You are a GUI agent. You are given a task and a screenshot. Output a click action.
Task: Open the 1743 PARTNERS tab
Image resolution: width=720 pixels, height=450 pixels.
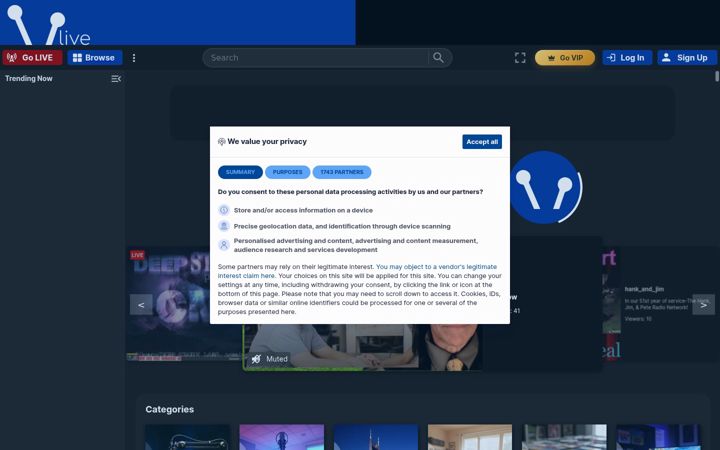[342, 172]
